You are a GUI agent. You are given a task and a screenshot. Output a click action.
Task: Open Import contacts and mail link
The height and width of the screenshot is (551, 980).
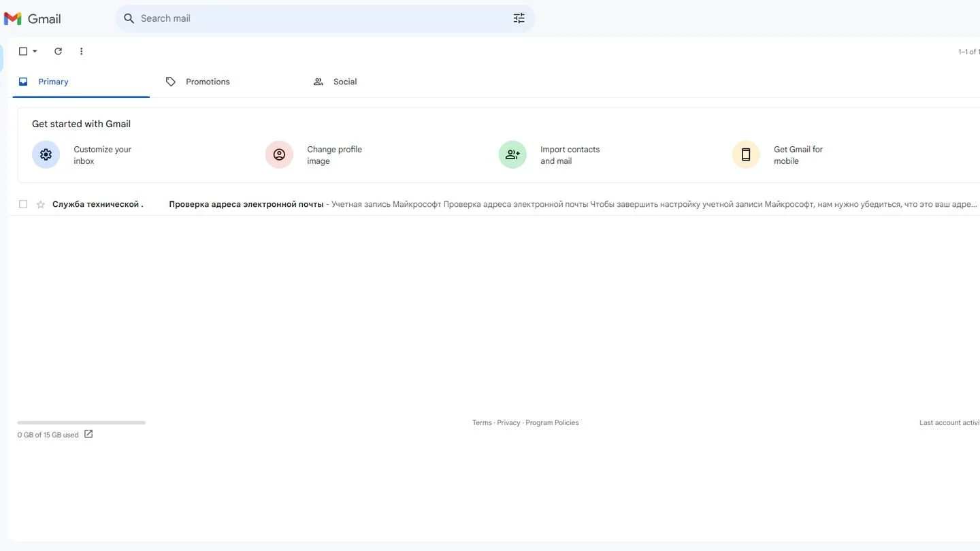[x=570, y=155]
